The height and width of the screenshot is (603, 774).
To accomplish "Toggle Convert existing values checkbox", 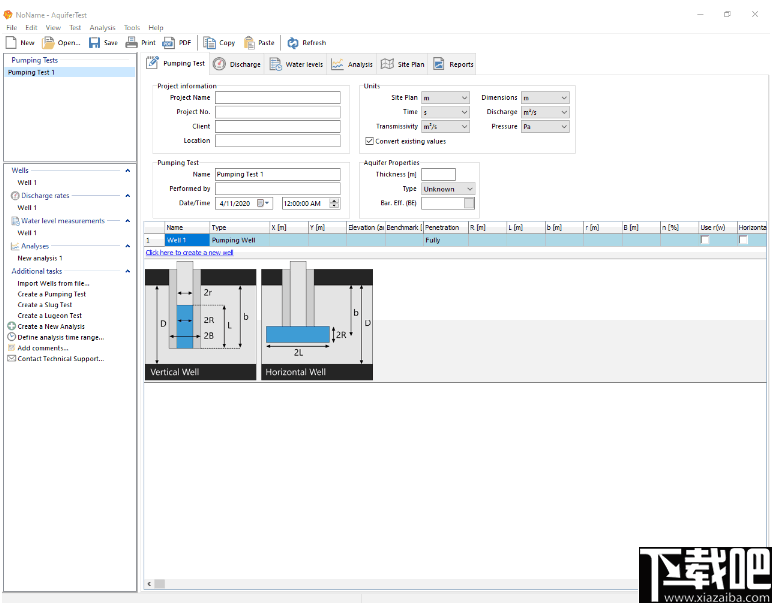I will click(369, 141).
